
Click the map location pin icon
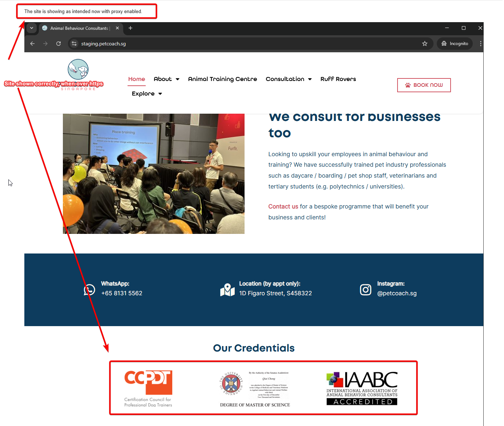(x=227, y=289)
